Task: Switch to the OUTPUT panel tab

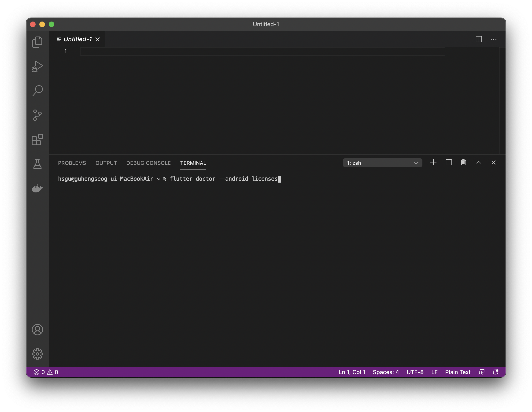Action: coord(106,163)
